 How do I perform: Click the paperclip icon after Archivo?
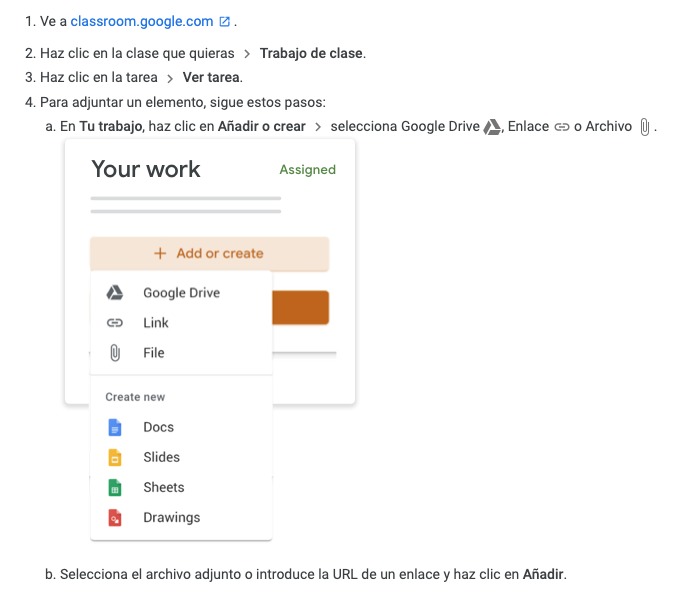[x=645, y=127]
